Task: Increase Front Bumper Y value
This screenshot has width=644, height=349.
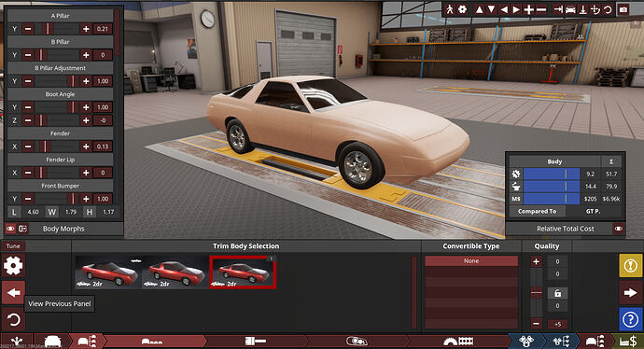Action: coord(86,199)
